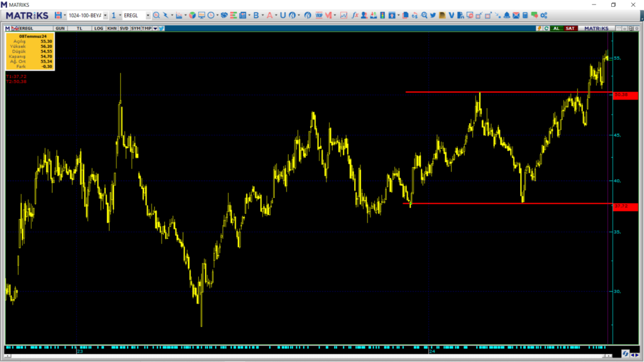This screenshot has width=644, height=362.
Task: Expand the 1024-100-BEYAZ template dropdown
Action: click(x=105, y=15)
